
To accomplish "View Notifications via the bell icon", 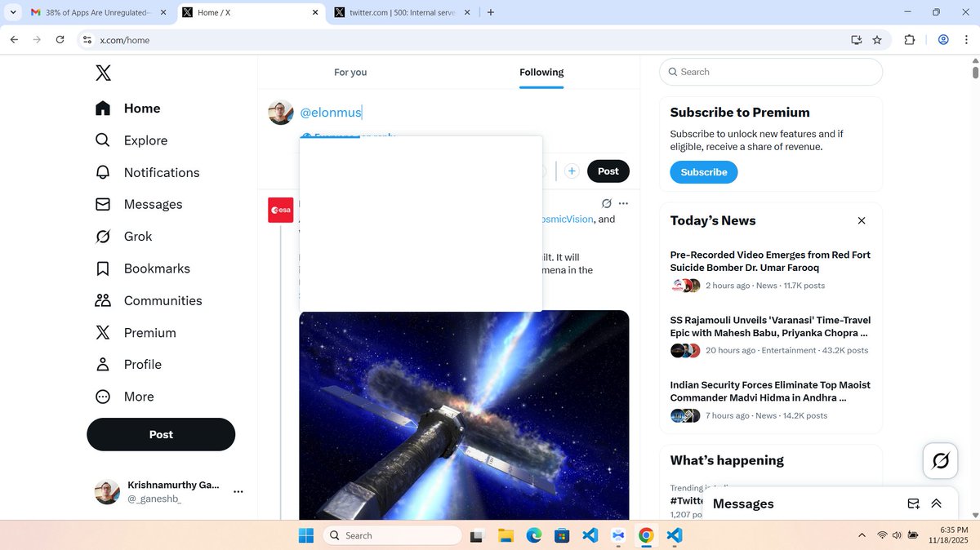I will pyautogui.click(x=161, y=172).
